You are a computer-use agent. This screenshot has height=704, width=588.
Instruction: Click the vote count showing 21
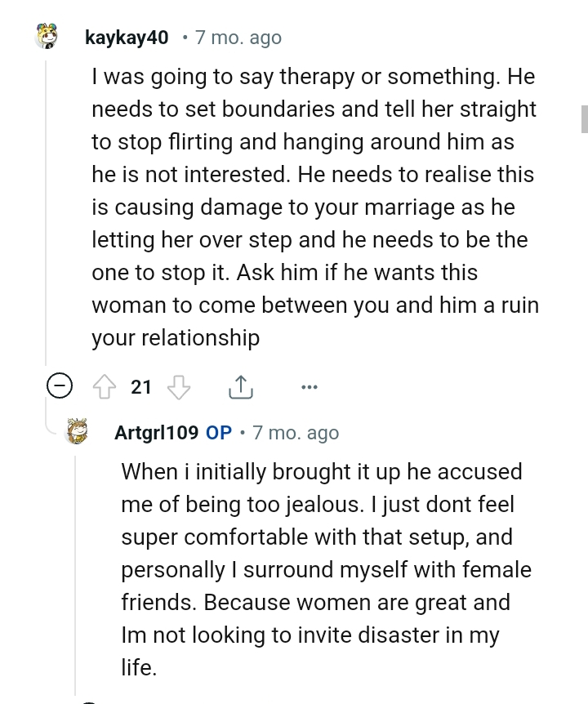click(140, 386)
